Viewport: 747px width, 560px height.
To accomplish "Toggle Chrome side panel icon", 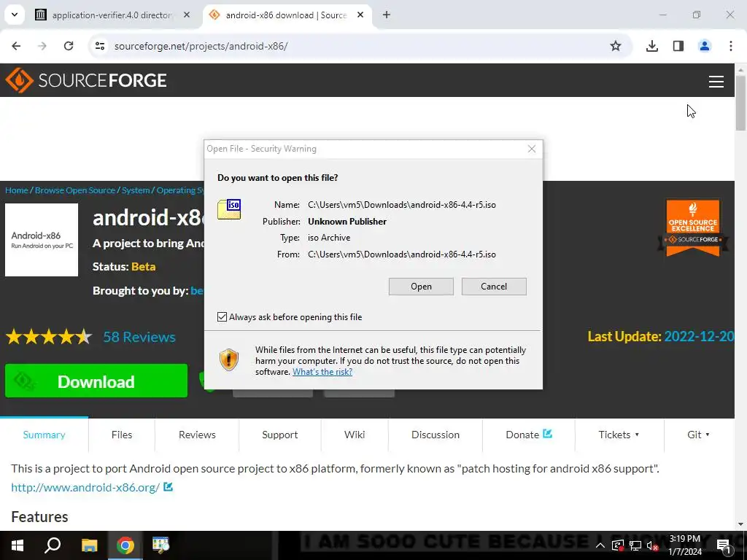I will click(x=678, y=46).
